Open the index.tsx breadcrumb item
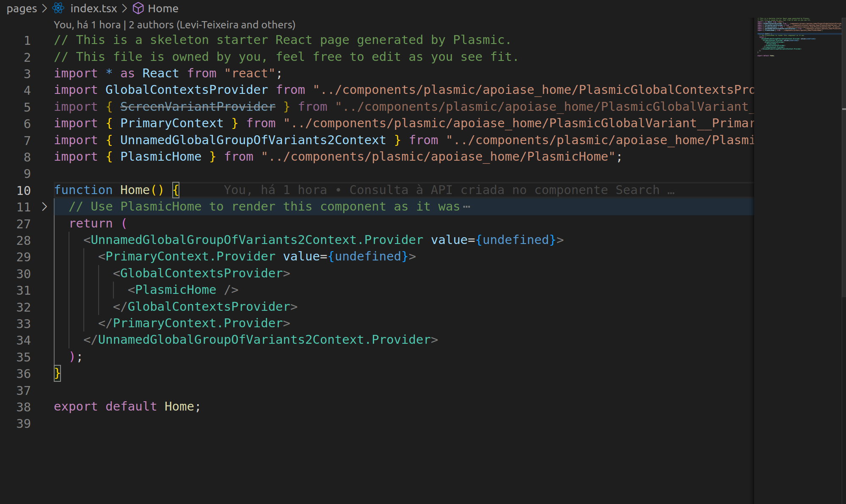846x504 pixels. coord(93,8)
